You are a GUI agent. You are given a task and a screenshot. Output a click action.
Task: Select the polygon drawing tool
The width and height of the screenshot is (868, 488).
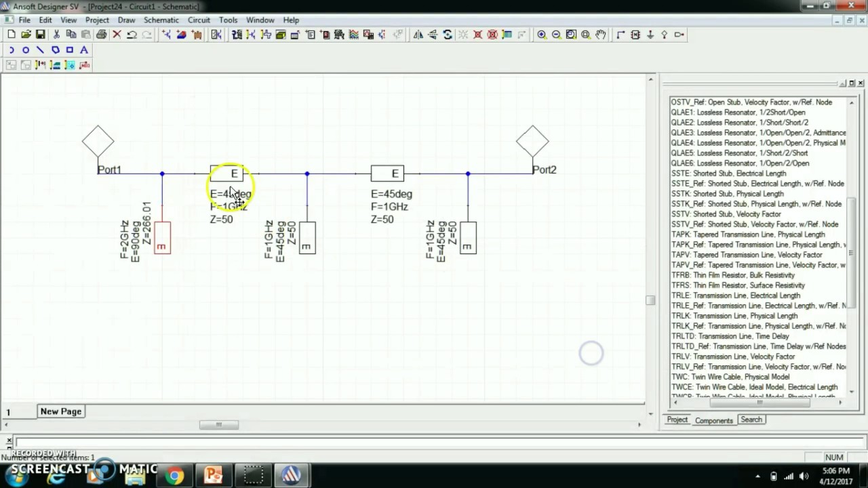click(56, 50)
